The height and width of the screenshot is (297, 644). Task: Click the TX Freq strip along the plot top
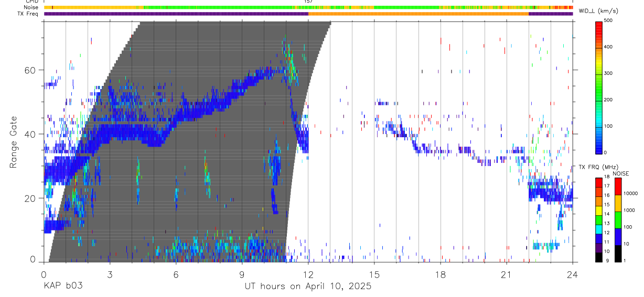(x=308, y=14)
